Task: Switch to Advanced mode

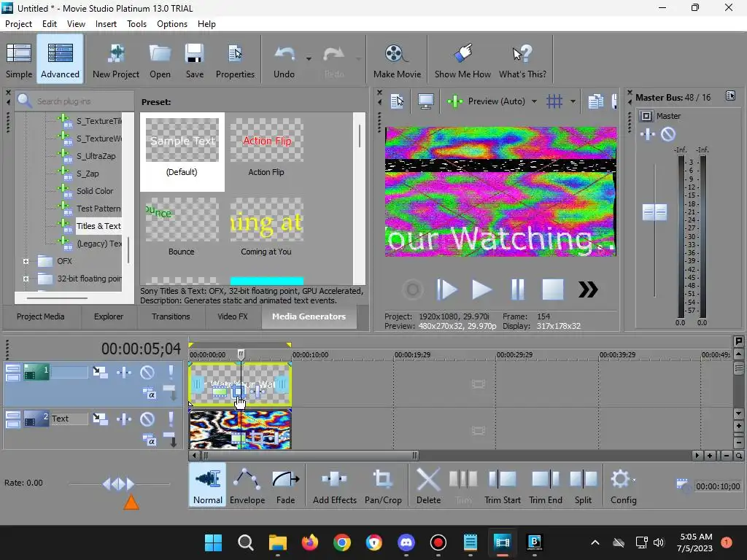Action: (x=60, y=60)
